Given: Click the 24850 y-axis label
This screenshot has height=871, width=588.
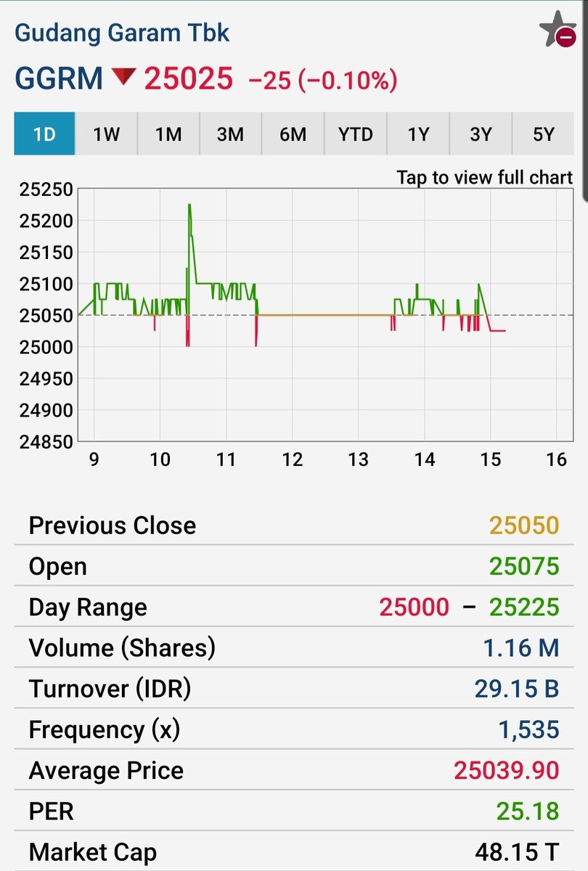Looking at the screenshot, I should 45,441.
